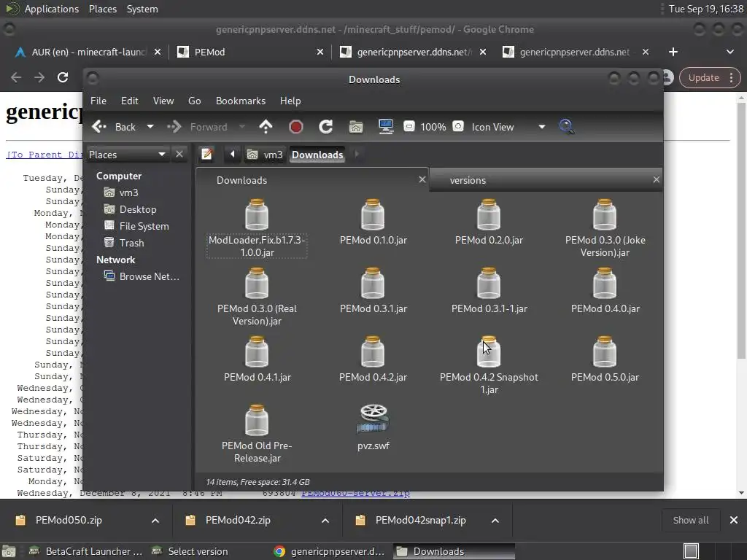Switch to Select version taskbar item
The width and height of the screenshot is (747, 560).
click(x=190, y=551)
